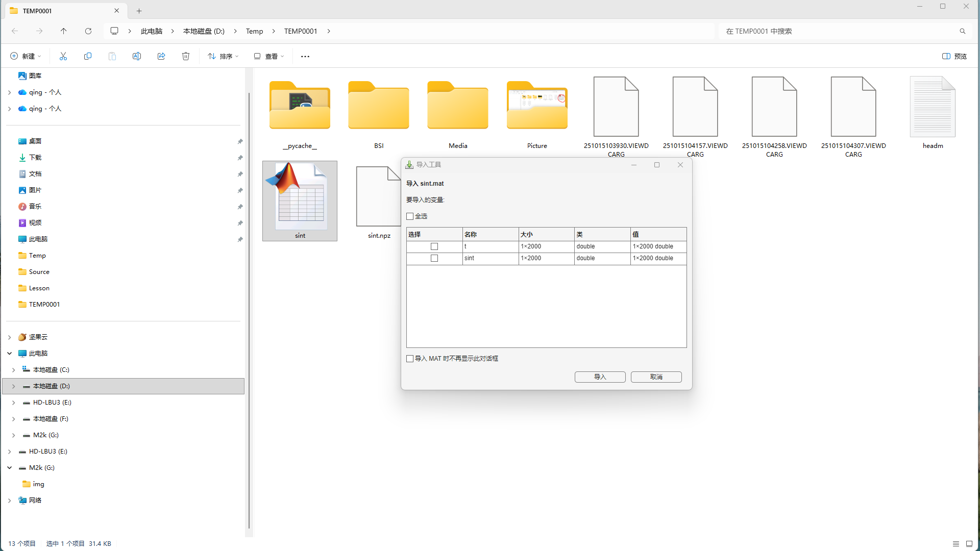The width and height of the screenshot is (980, 551).
Task: Click the search box 在 TEMP0001 中搜索
Action: click(837, 31)
